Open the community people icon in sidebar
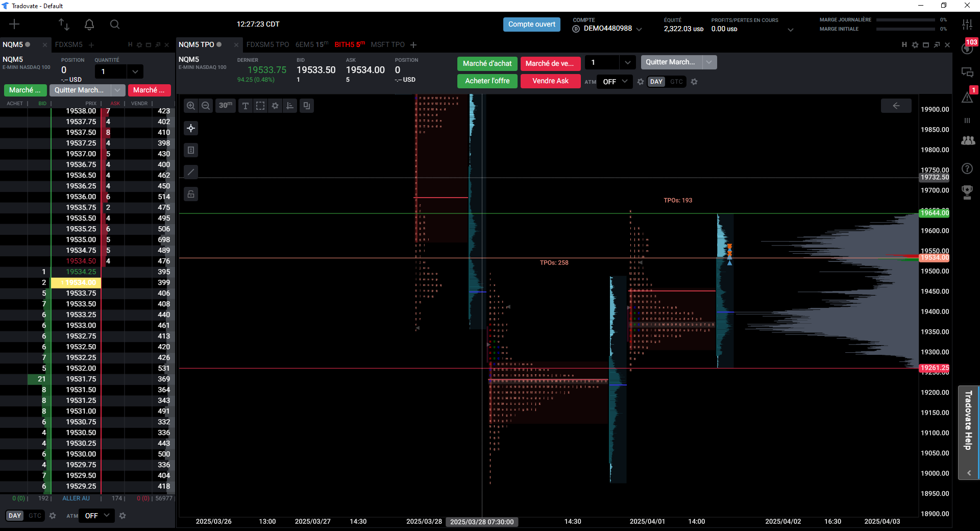The image size is (980, 531). 968,141
